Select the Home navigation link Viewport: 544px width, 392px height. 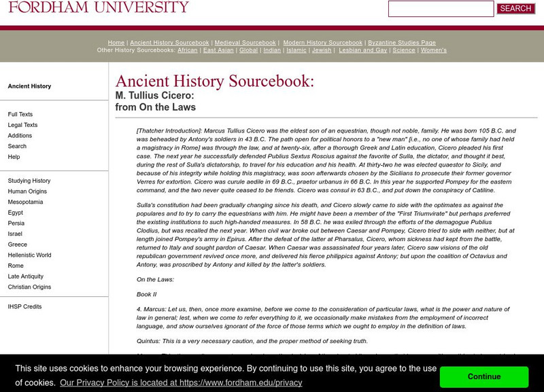coord(116,41)
